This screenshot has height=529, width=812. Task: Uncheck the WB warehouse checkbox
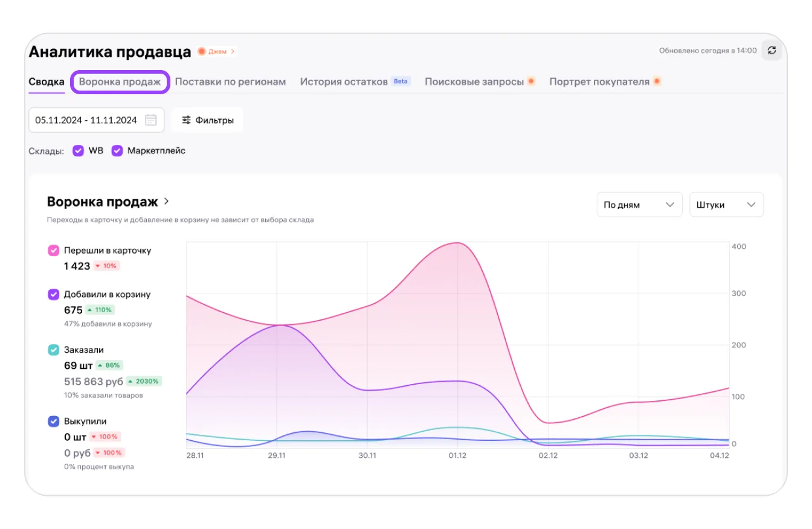pos(78,151)
